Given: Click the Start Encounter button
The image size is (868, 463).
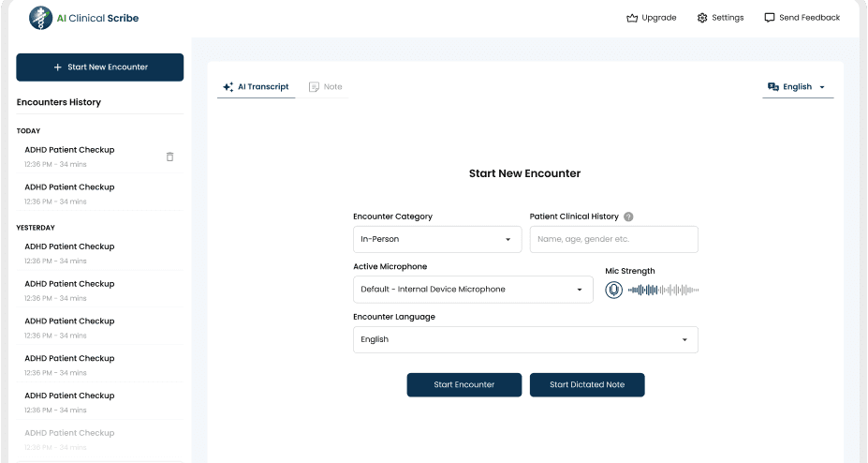Looking at the screenshot, I should [463, 384].
